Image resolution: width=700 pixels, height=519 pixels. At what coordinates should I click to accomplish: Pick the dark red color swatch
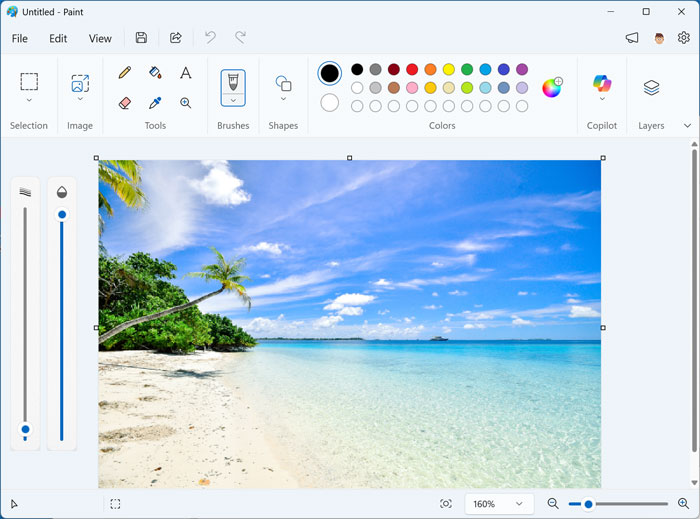click(x=393, y=69)
